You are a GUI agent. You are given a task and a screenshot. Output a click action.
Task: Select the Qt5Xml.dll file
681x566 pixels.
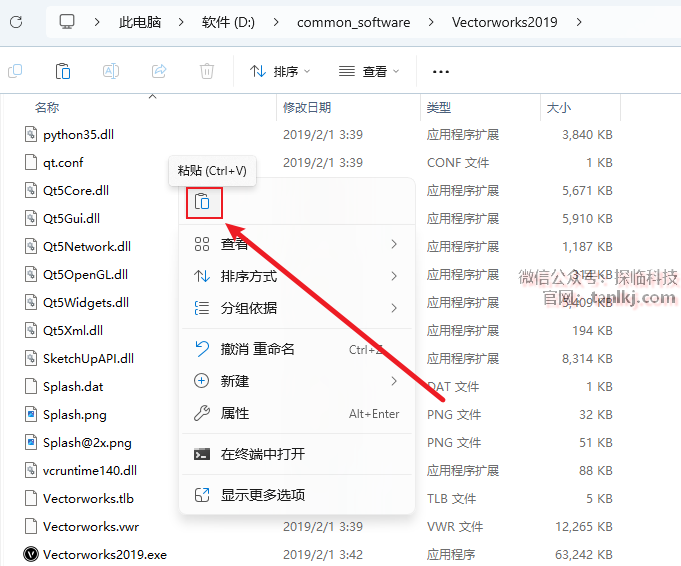coord(73,331)
